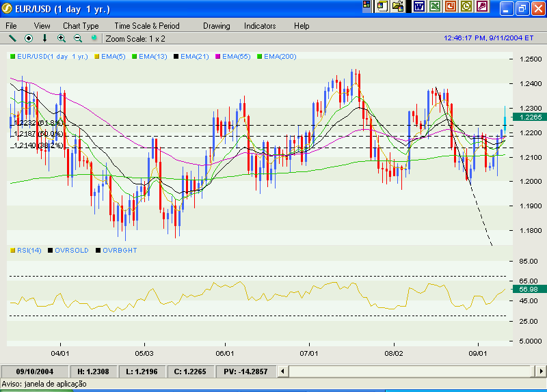Expand the Indicators menu
Screen dimensions: 547x392
coord(260,25)
